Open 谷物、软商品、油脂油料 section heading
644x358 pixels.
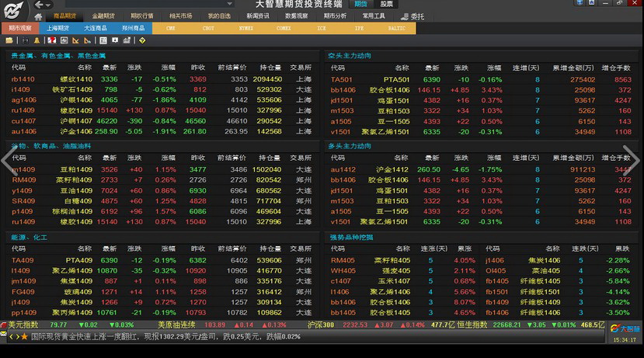point(51,146)
